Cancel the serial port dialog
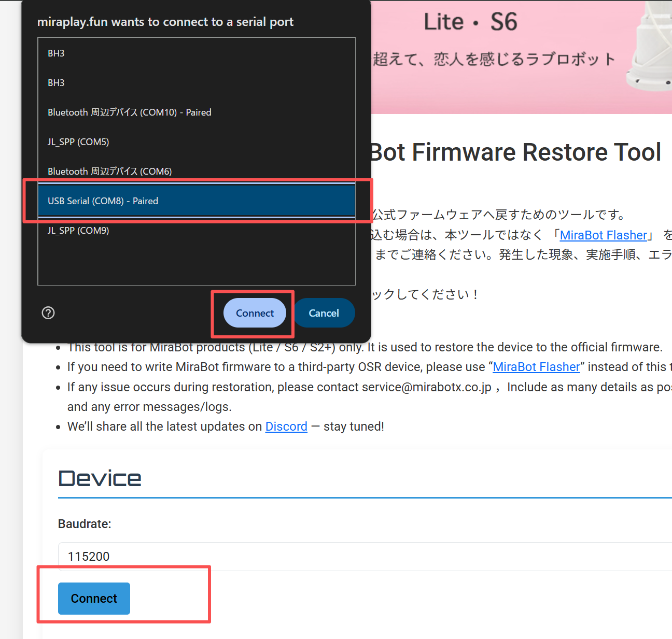 coord(324,313)
